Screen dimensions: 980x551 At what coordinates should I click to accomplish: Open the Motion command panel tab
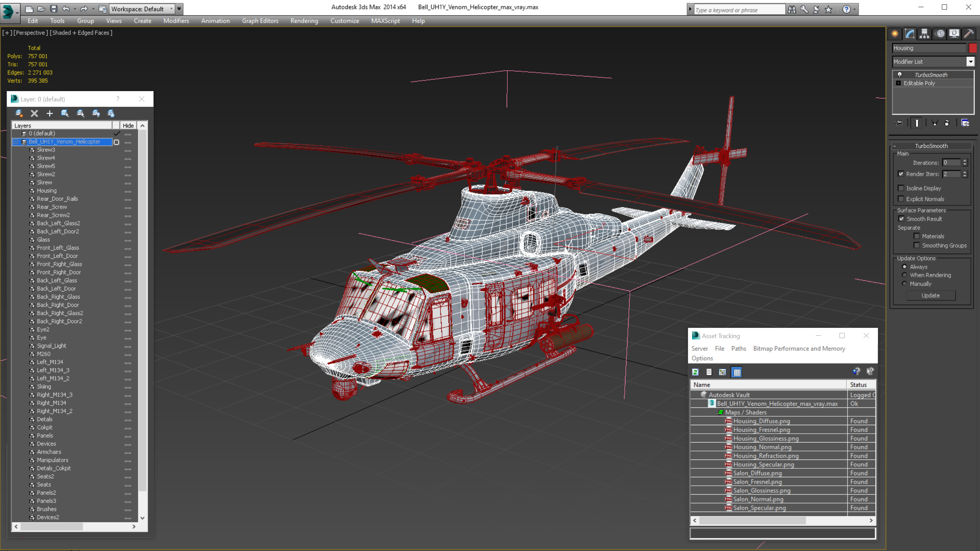(940, 33)
